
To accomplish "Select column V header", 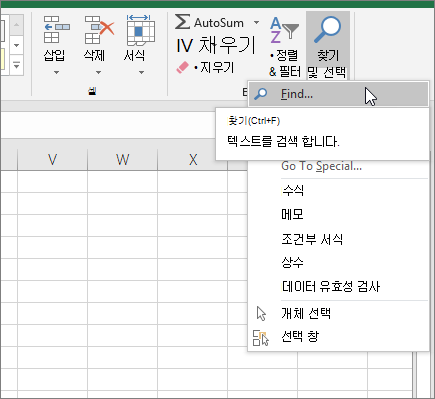I will coord(52,159).
